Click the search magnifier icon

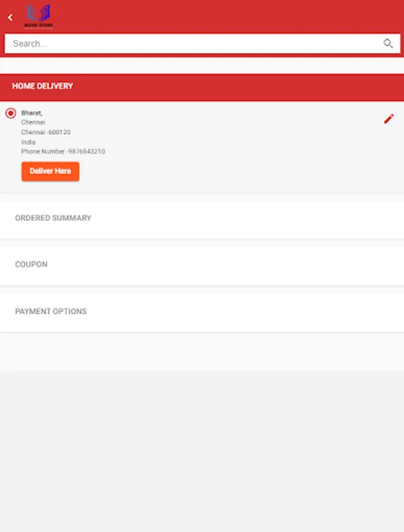(x=388, y=43)
